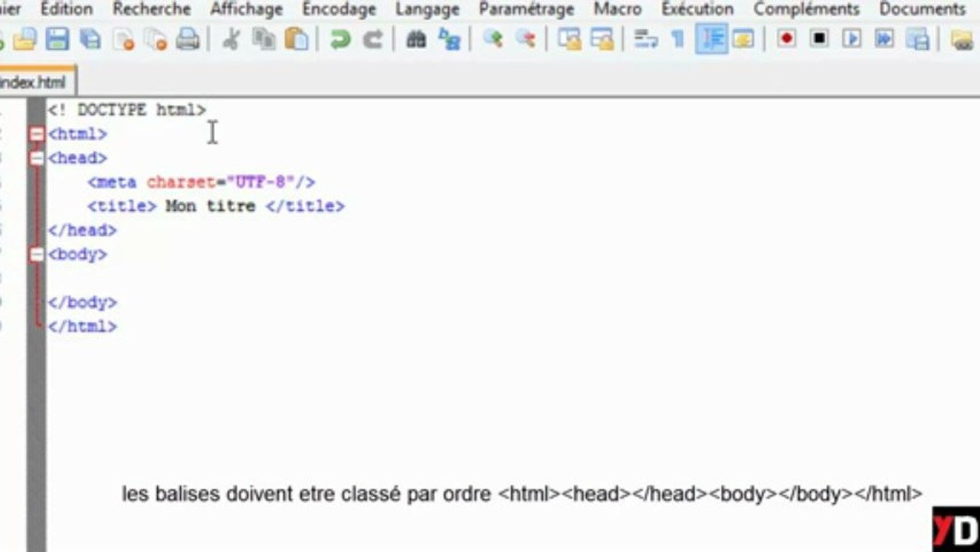Screen dimensions: 980x552
Task: Open the user defined language icon
Action: coord(742,38)
